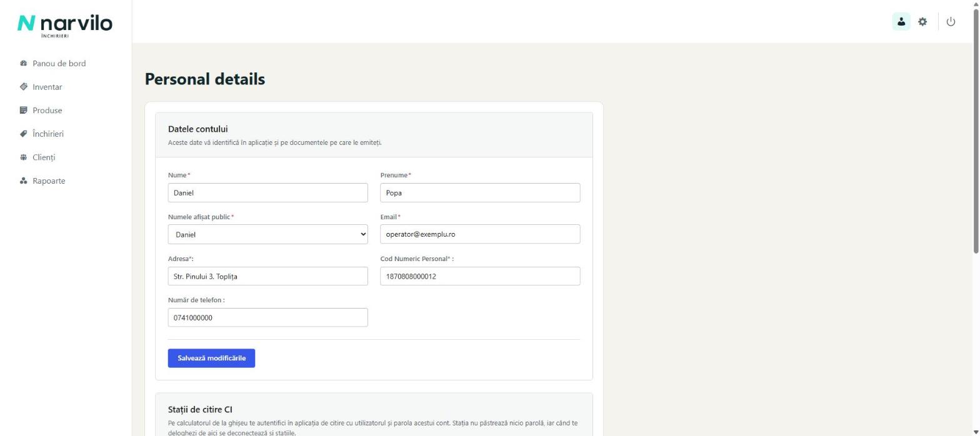Click the Clienți sidebar icon
Image resolution: width=980 pixels, height=436 pixels.
pos(24,157)
